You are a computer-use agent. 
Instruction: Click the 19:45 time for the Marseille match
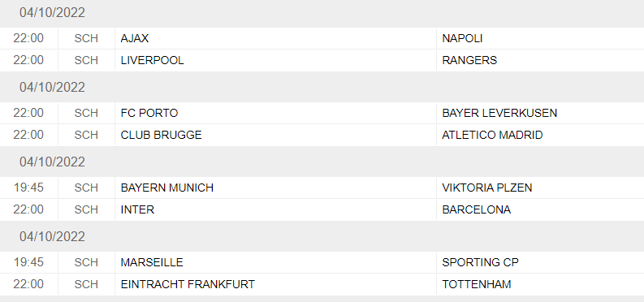[28, 262]
